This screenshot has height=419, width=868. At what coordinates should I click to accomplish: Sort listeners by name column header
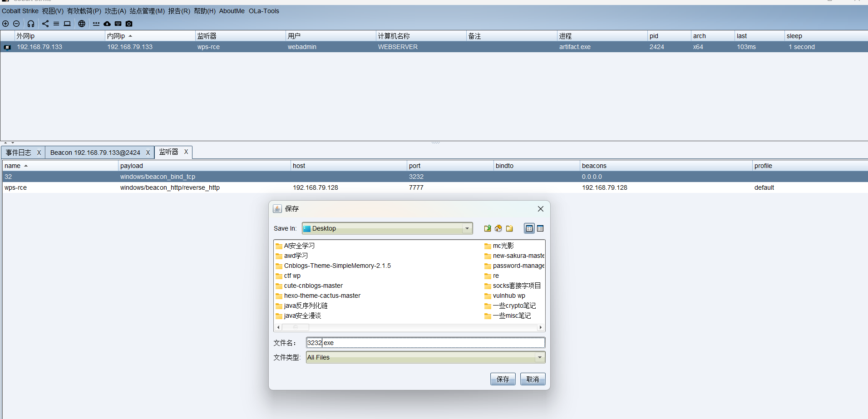[60, 166]
